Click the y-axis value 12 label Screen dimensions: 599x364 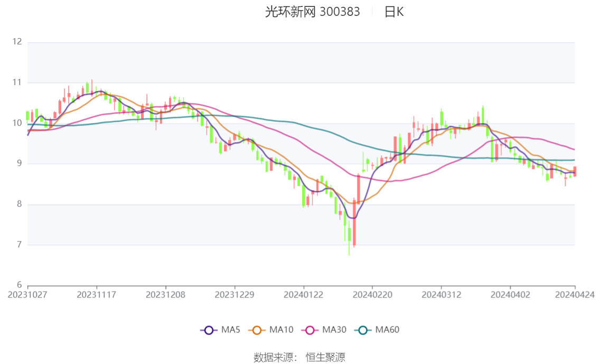coord(17,42)
